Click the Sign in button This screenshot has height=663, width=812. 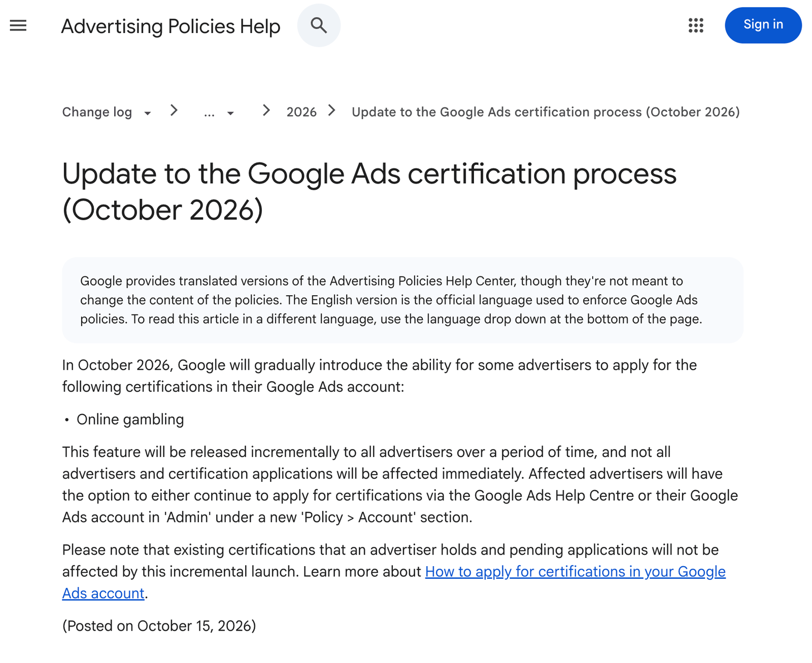click(x=763, y=25)
